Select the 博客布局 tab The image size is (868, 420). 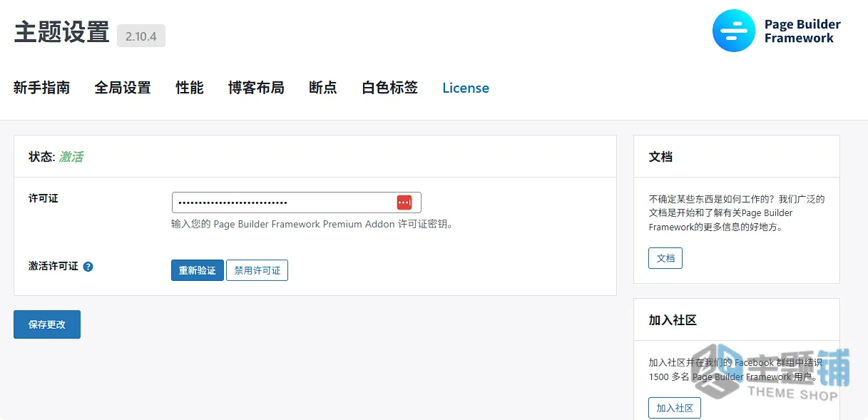tap(256, 88)
